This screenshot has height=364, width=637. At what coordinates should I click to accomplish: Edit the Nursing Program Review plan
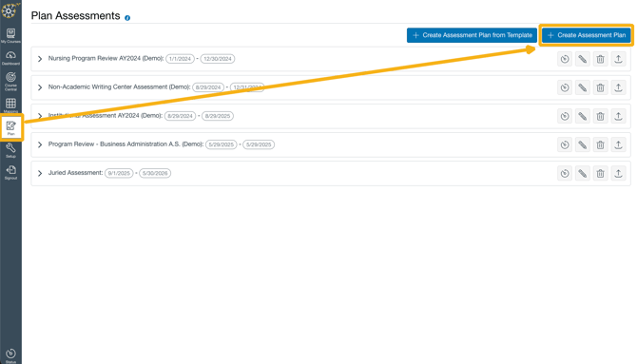click(x=583, y=59)
